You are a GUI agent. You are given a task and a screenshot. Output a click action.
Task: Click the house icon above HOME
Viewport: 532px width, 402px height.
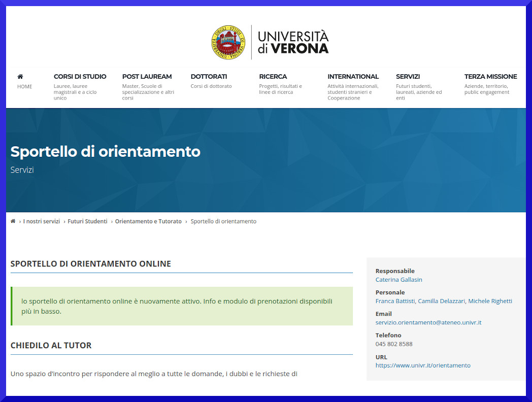[x=20, y=76]
